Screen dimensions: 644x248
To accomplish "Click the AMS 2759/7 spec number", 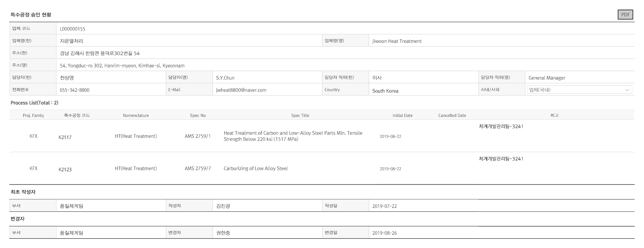I will tap(197, 168).
